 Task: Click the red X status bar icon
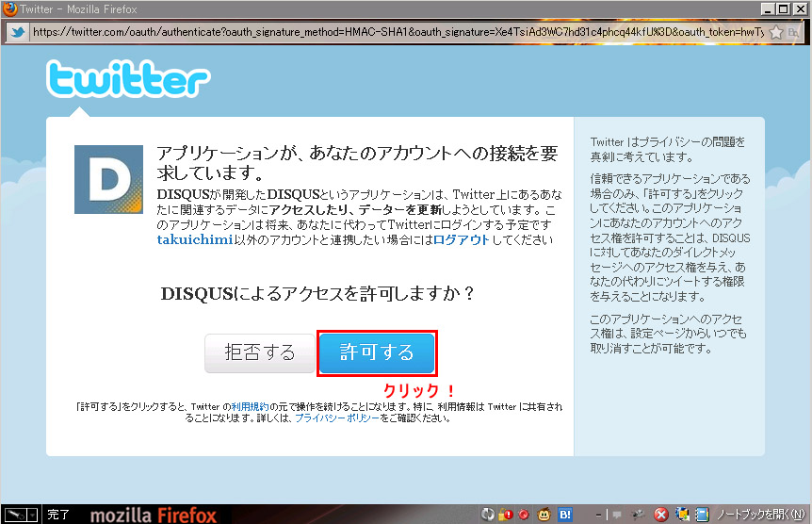pos(660,515)
